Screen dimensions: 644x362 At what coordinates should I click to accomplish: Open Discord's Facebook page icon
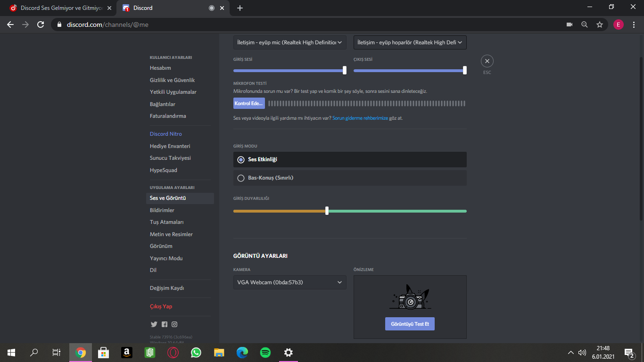click(165, 324)
